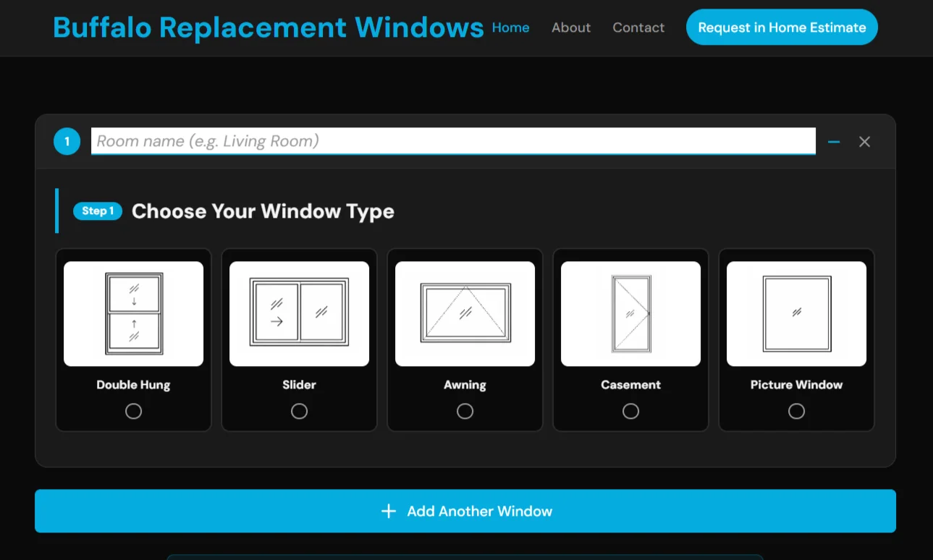Choose the Awning radio button

coord(465,411)
